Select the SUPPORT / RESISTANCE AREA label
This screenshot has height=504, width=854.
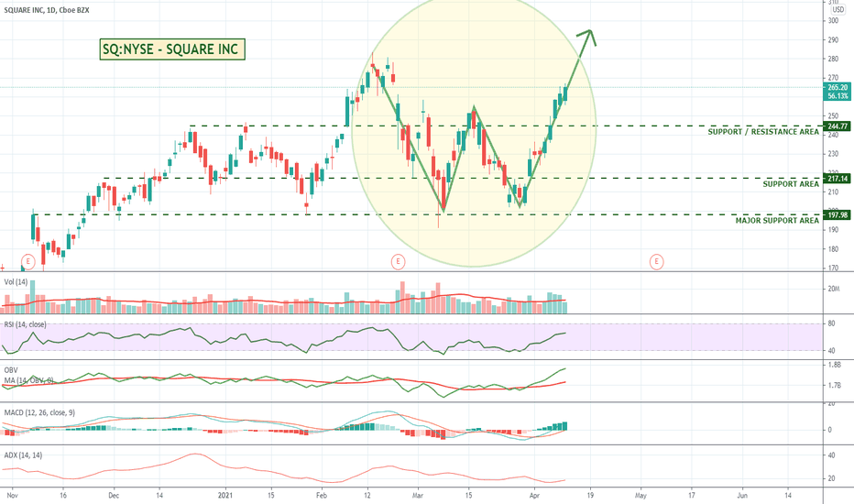coord(763,132)
